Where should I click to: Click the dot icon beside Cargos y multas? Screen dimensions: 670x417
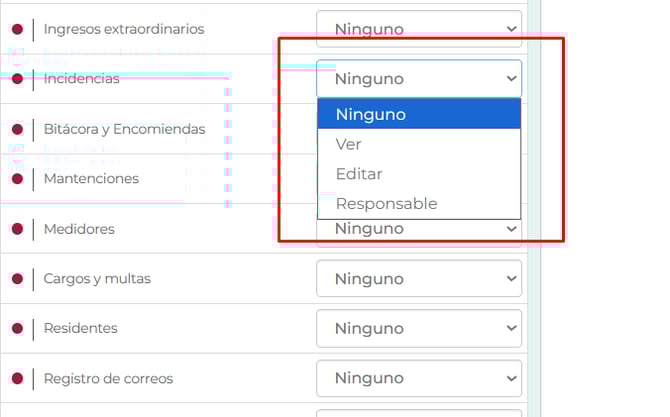[x=17, y=279]
